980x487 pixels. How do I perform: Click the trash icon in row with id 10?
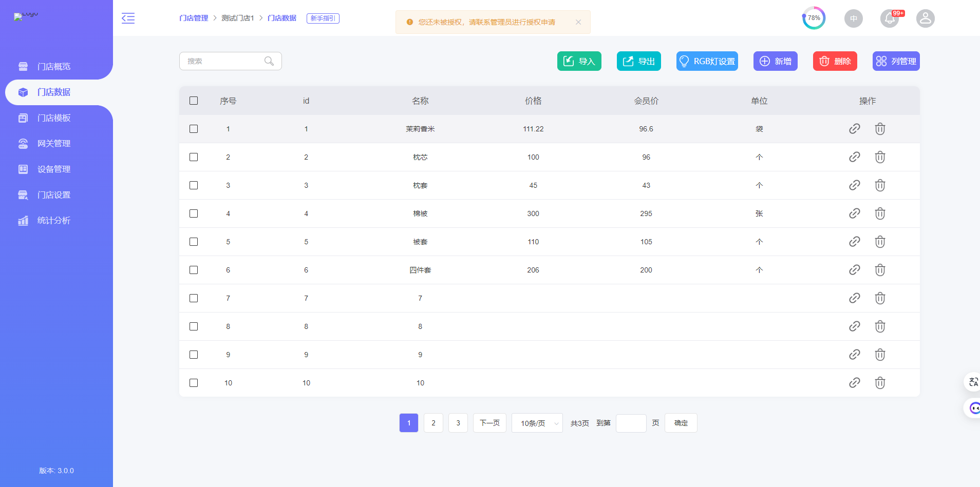pos(880,383)
